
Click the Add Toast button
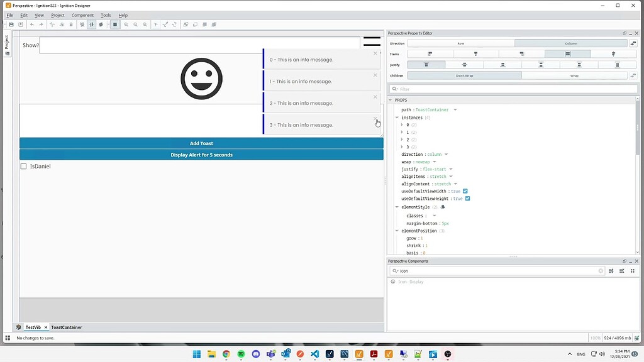pyautogui.click(x=201, y=143)
